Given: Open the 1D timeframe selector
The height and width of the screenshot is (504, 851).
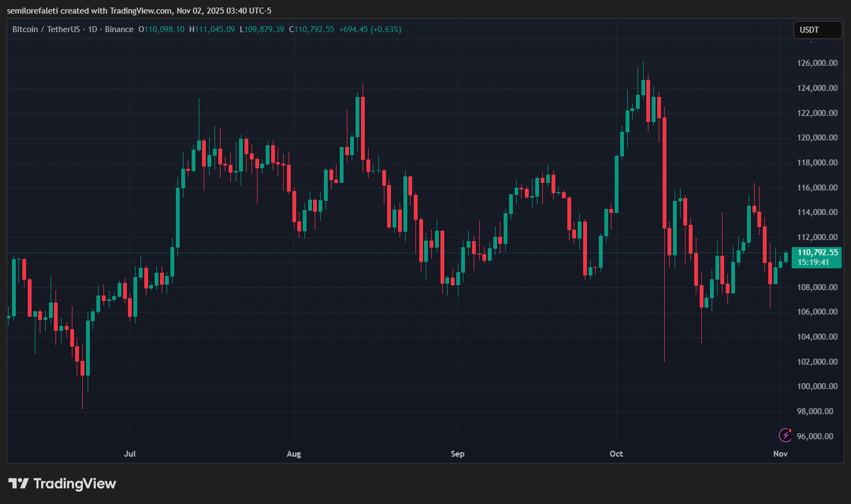Looking at the screenshot, I should click(x=91, y=29).
